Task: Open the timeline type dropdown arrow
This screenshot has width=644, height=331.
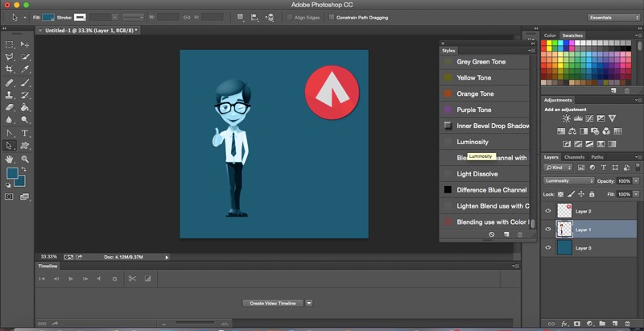Action: click(x=309, y=304)
